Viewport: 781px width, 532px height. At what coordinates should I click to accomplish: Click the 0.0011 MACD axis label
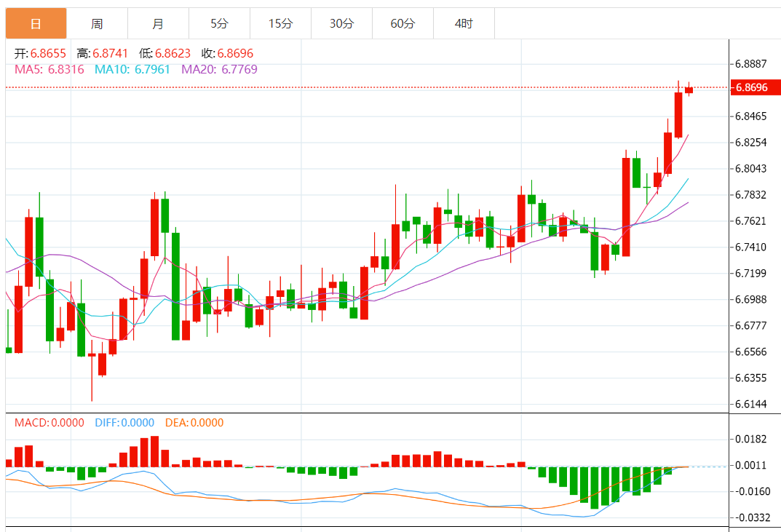tap(751, 465)
